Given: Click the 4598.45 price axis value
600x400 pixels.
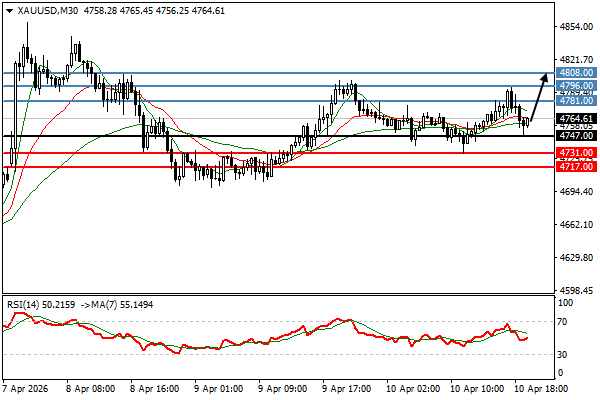Looking at the screenshot, I should (x=574, y=290).
